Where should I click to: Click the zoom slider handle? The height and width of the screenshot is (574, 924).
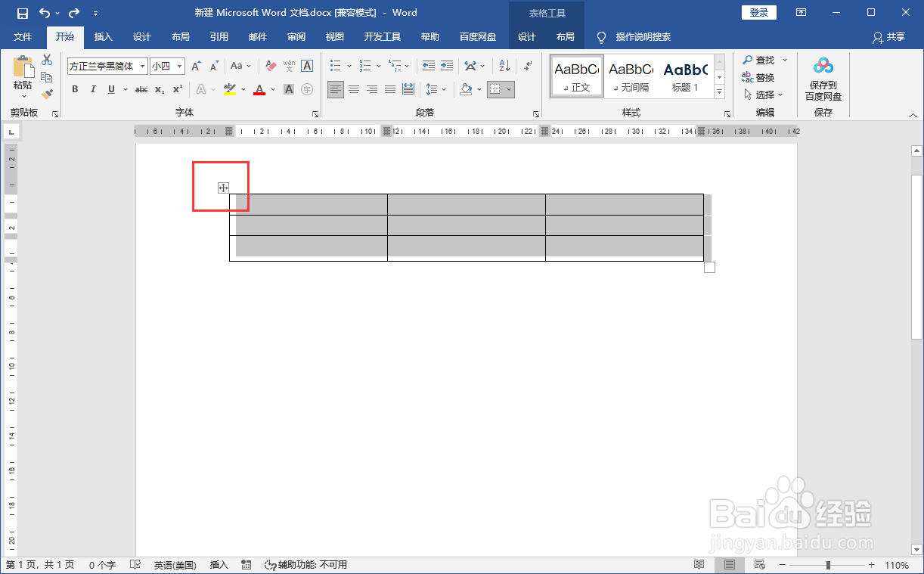(829, 565)
